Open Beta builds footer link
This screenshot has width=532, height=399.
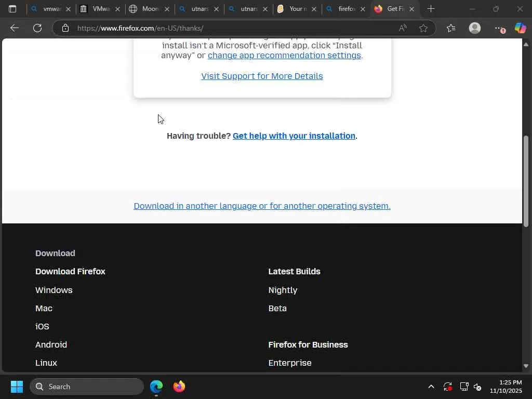[277, 309]
